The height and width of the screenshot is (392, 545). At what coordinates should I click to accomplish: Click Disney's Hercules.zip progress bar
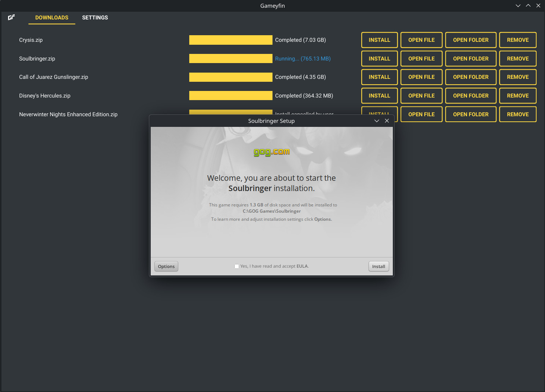[231, 96]
